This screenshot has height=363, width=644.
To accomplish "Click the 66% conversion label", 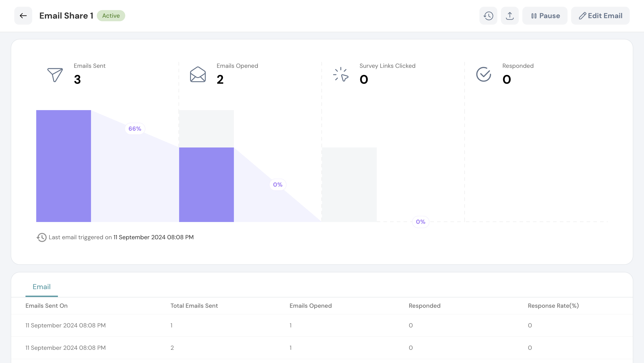I will click(135, 129).
